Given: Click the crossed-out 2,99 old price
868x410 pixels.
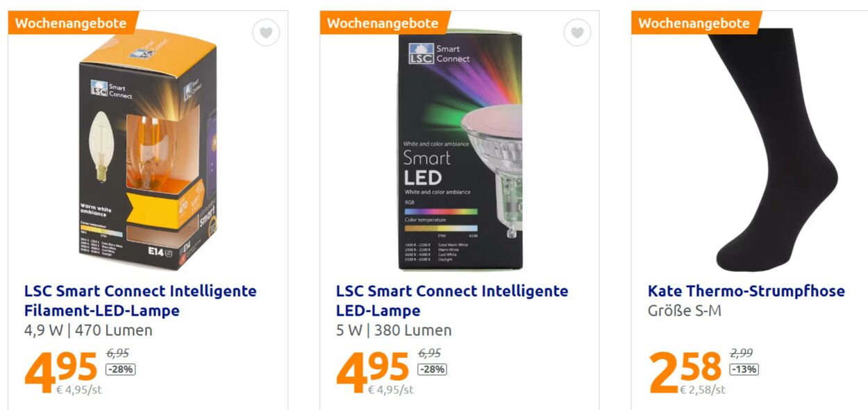Looking at the screenshot, I should [x=741, y=353].
